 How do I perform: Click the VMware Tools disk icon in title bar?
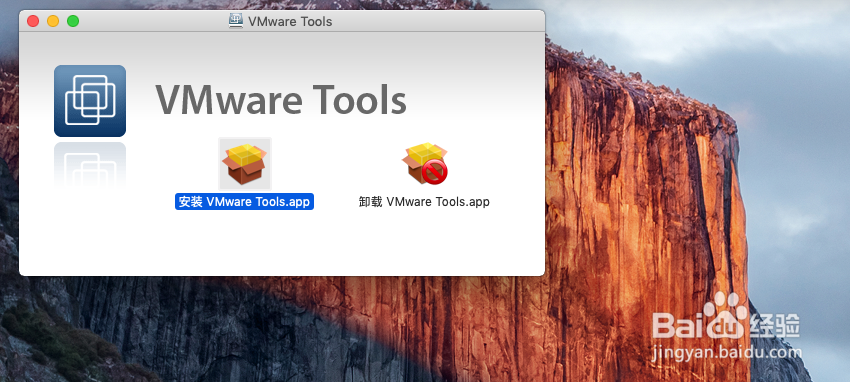(236, 21)
